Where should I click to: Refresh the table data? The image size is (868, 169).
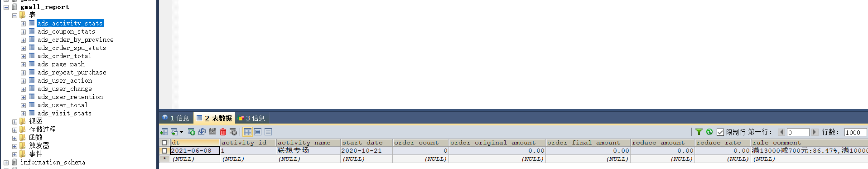709,132
